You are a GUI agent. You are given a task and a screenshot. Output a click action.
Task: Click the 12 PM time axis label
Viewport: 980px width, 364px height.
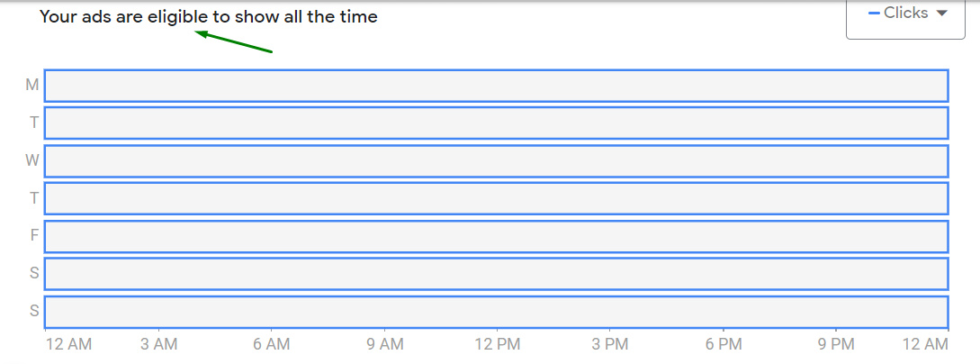(497, 344)
